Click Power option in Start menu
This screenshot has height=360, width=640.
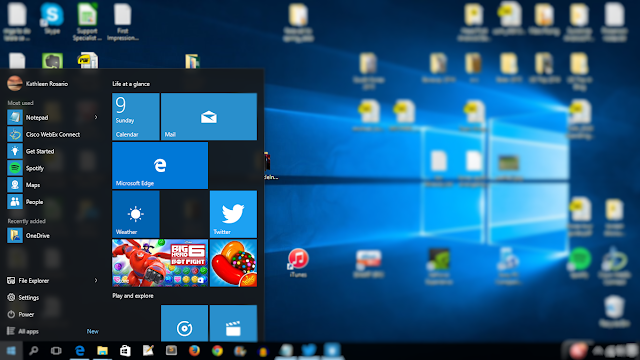[21, 314]
